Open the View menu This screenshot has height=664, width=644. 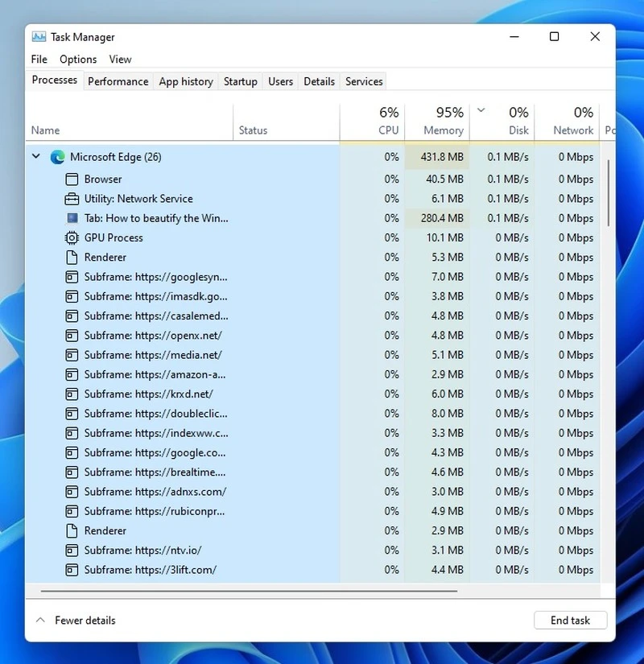point(120,59)
